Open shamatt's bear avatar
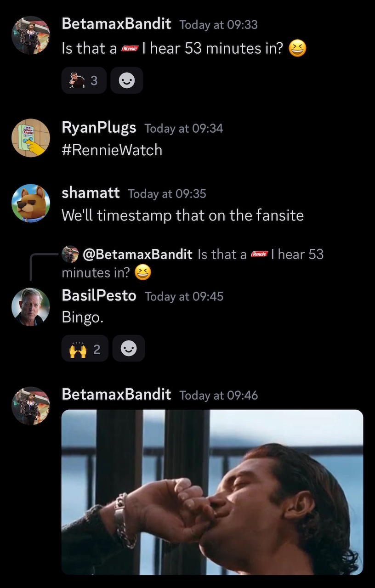The width and height of the screenshot is (375, 588). (x=31, y=204)
